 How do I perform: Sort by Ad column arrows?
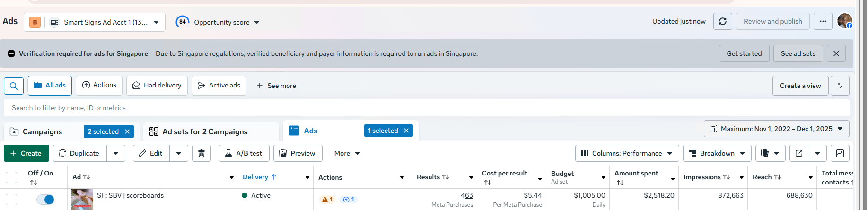(x=87, y=177)
